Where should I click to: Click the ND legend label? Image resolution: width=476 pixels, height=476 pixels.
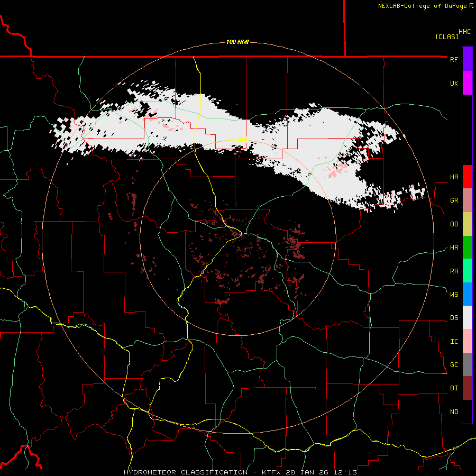point(454,412)
